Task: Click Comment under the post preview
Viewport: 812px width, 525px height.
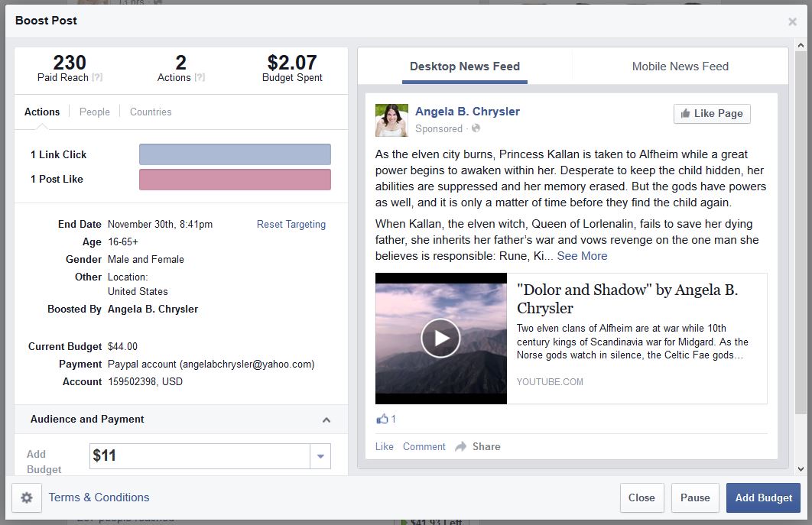Action: coord(424,446)
